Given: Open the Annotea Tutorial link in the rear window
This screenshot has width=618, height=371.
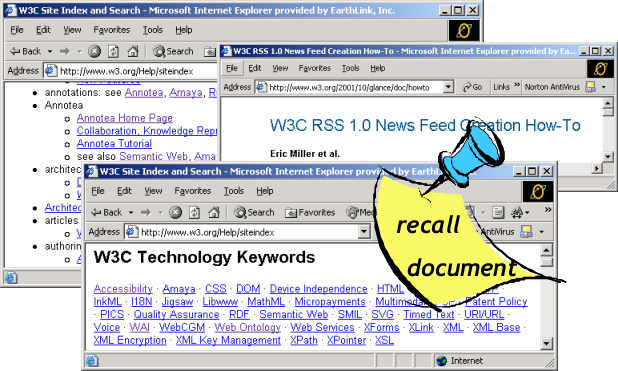Looking at the screenshot, I should (x=114, y=144).
